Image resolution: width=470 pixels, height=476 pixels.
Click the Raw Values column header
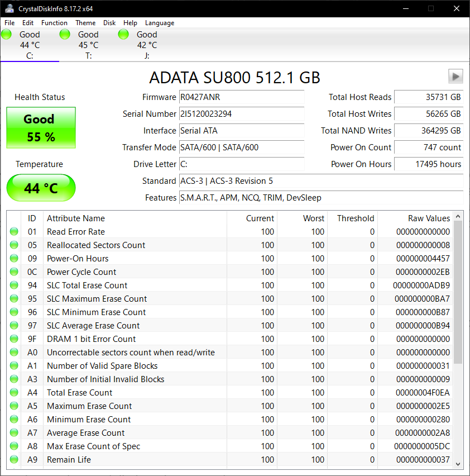[415, 218]
